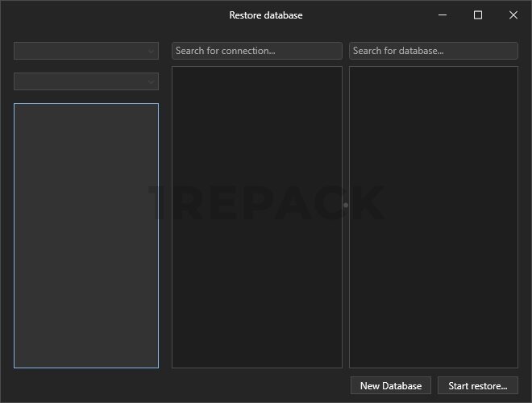Click inside the empty connection list panel
The height and width of the screenshot is (403, 532).
click(257, 218)
